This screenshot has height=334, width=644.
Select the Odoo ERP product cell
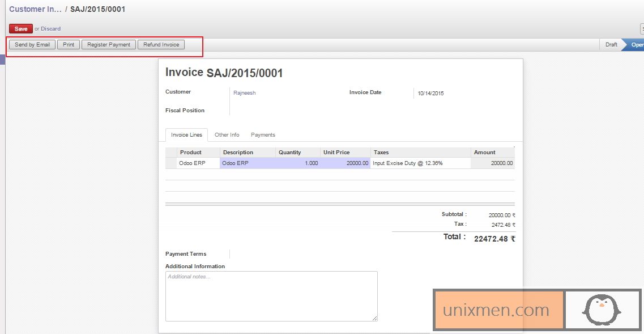click(x=198, y=163)
